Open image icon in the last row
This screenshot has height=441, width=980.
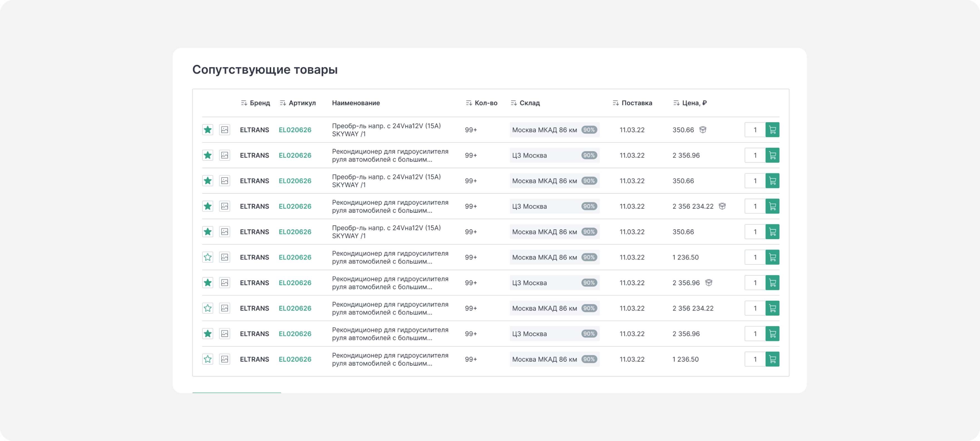point(224,359)
